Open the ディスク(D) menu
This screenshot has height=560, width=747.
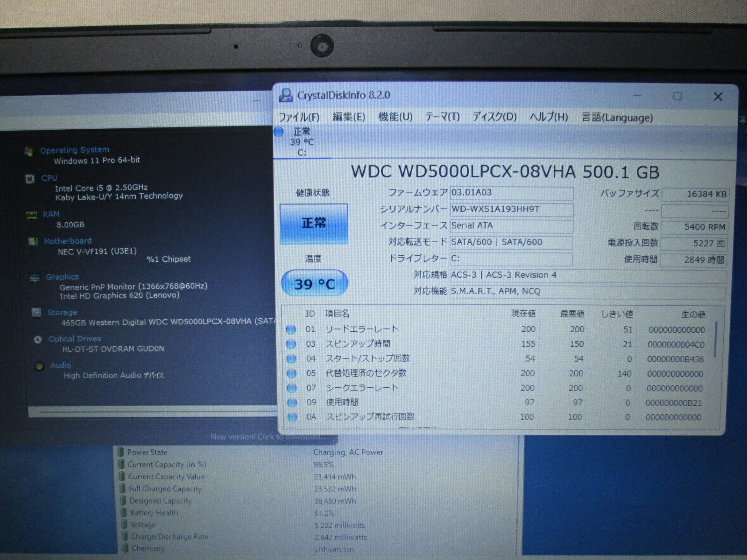point(495,117)
